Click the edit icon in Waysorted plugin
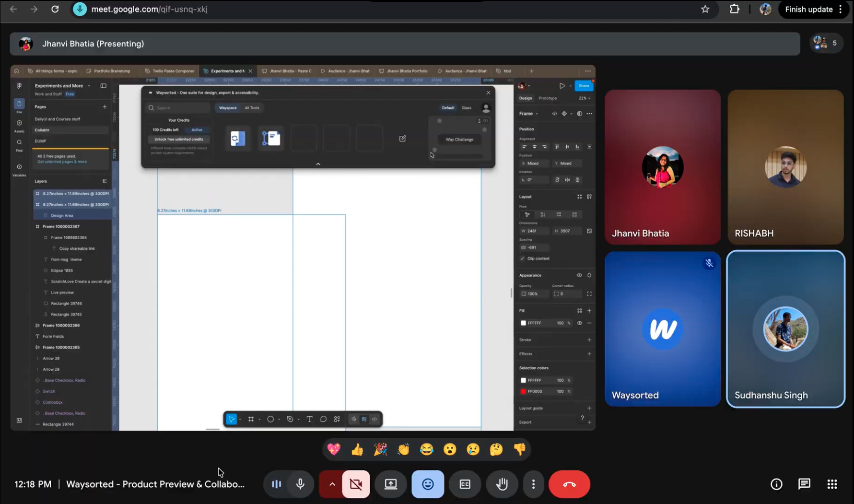The width and height of the screenshot is (854, 504). click(x=403, y=139)
